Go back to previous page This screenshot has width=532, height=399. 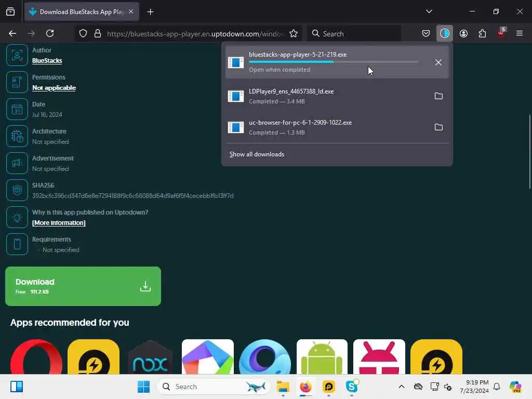[12, 33]
